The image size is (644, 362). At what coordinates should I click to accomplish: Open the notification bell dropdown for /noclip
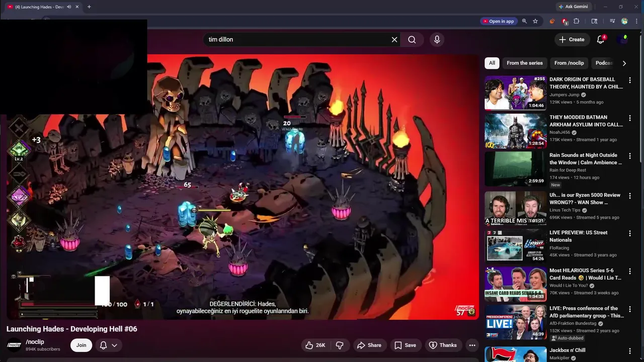(x=109, y=345)
